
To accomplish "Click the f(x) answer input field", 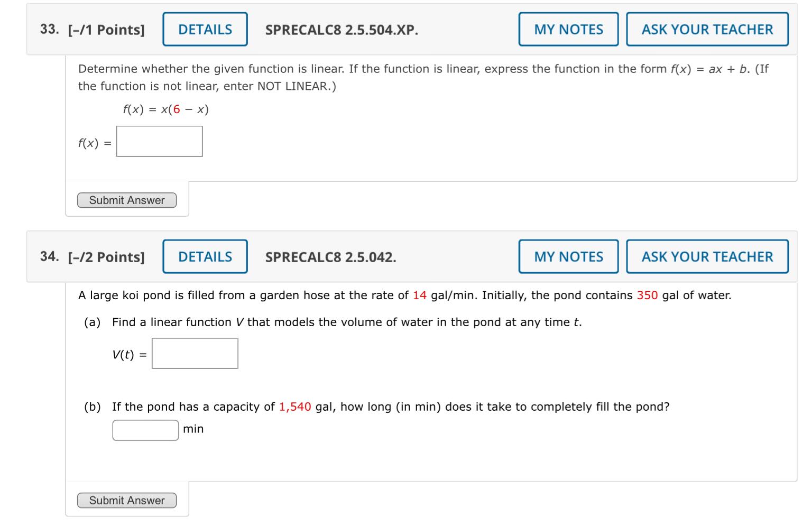I will [159, 141].
